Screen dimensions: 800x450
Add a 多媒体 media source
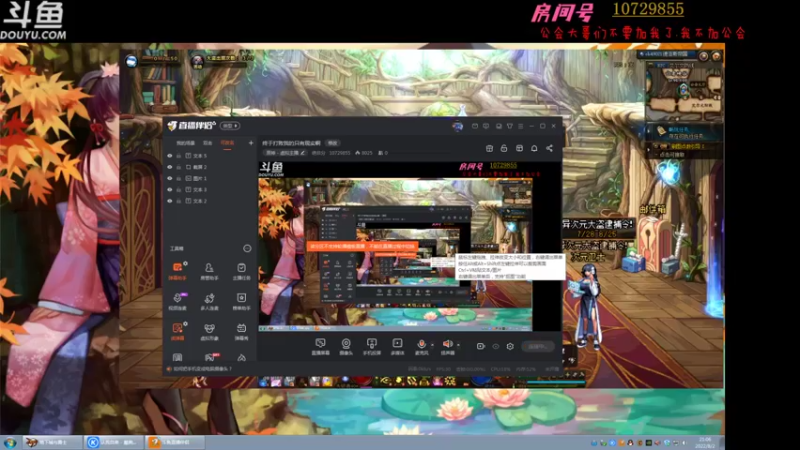click(397, 346)
